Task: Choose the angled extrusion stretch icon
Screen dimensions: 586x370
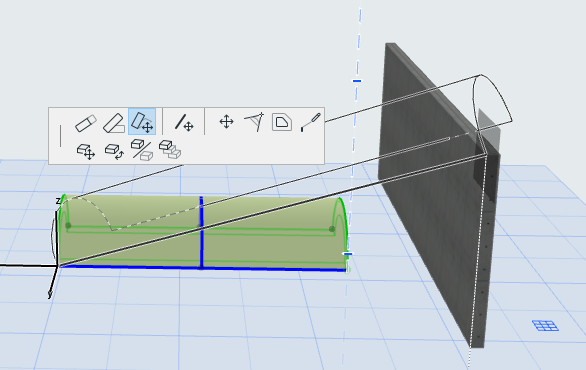Action: pyautogui.click(x=114, y=123)
